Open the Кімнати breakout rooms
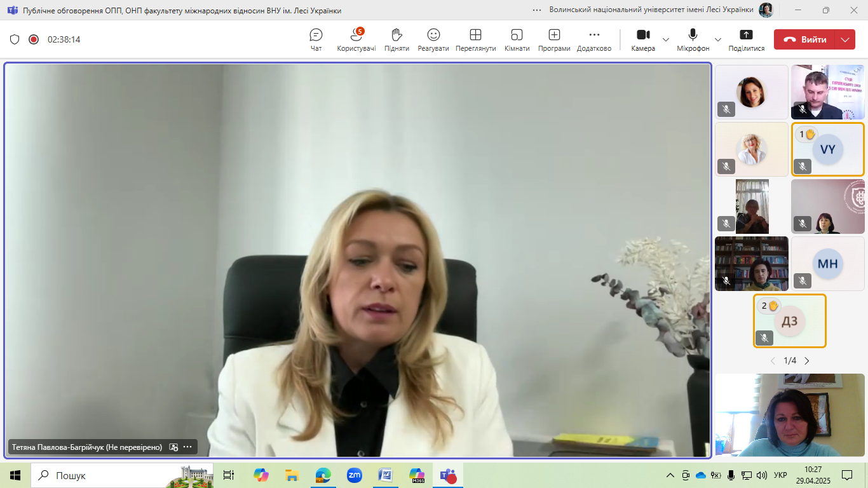This screenshot has height=488, width=868. tap(517, 39)
